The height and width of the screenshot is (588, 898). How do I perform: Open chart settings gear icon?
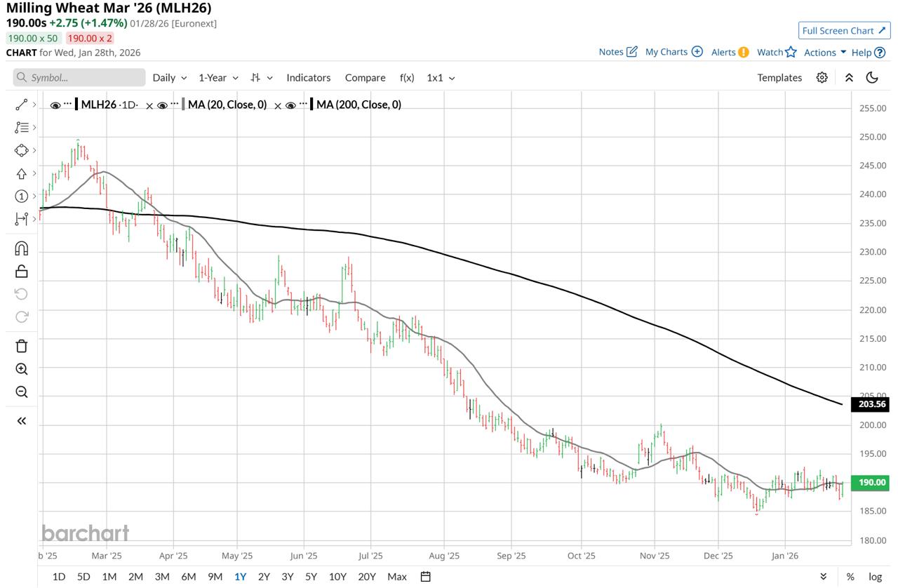pyautogui.click(x=822, y=78)
